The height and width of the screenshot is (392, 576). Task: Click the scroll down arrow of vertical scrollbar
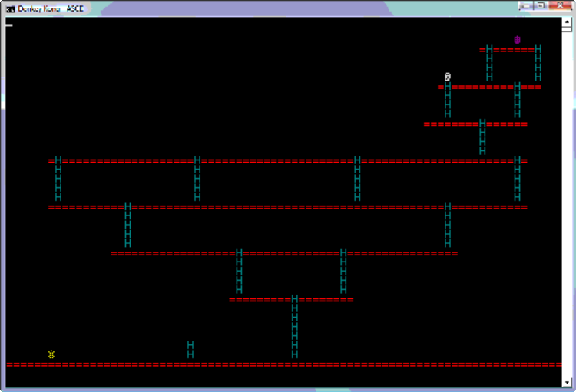[x=567, y=383]
